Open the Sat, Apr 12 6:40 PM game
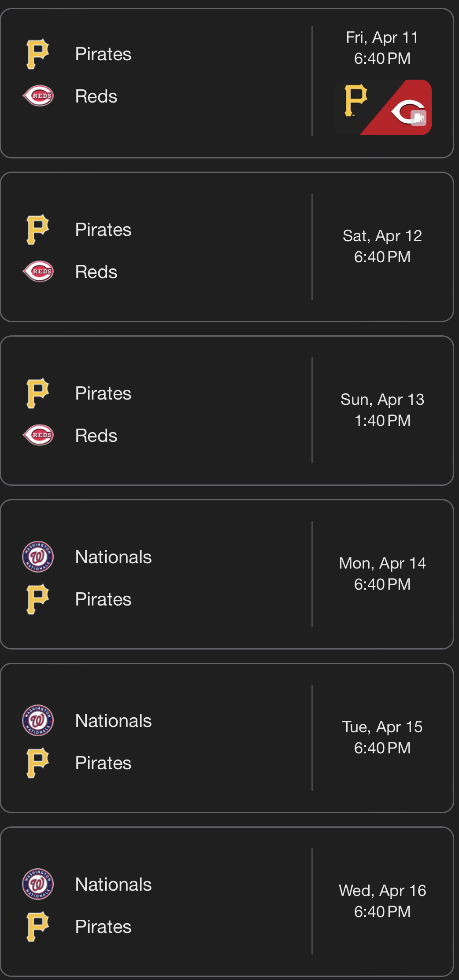This screenshot has width=459, height=980. 227,247
